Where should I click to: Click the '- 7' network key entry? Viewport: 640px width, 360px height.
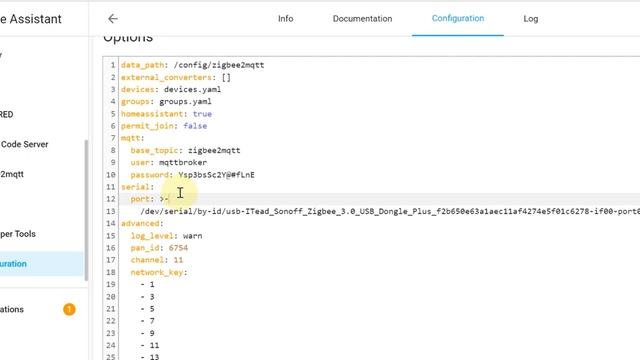pos(147,321)
